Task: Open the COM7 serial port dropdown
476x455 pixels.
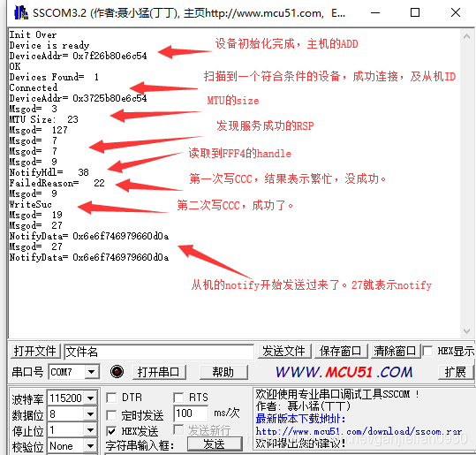Action: pyautogui.click(x=91, y=372)
